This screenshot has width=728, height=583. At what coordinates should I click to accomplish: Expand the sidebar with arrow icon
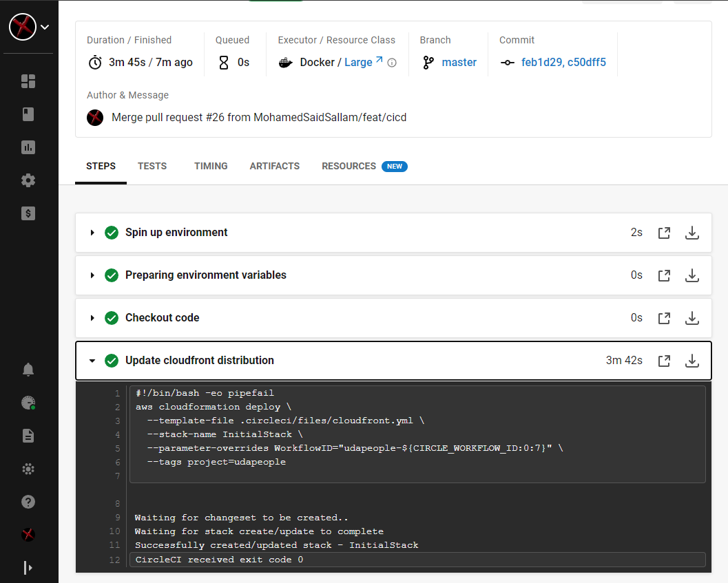(x=28, y=568)
